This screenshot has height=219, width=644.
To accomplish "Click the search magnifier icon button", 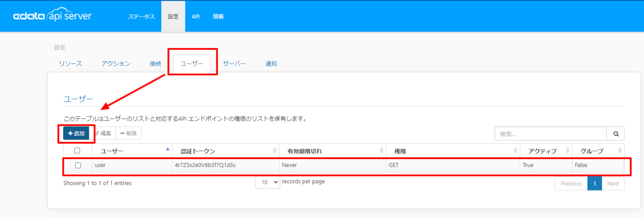I will point(616,134).
